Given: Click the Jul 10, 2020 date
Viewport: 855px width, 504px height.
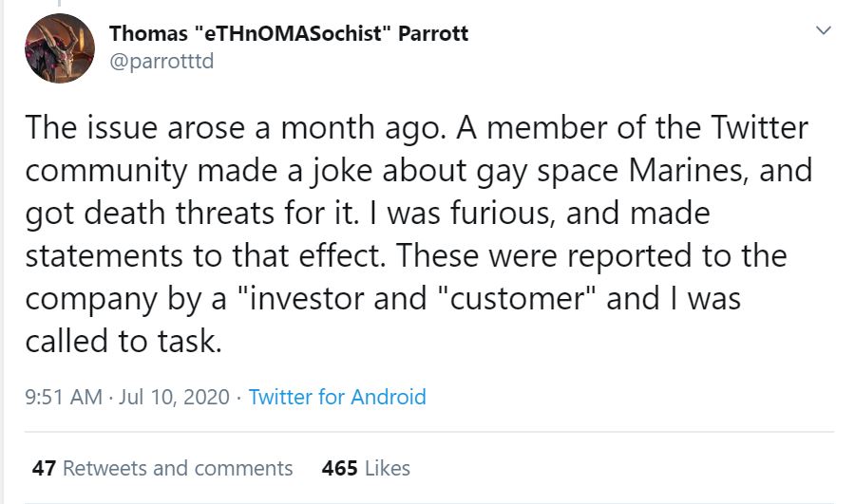Looking at the screenshot, I should pos(175,397).
